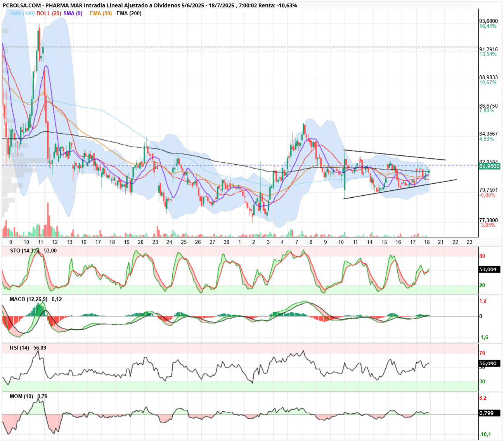
Task: Click the SMA (100) legend label
Action: coord(22,13)
